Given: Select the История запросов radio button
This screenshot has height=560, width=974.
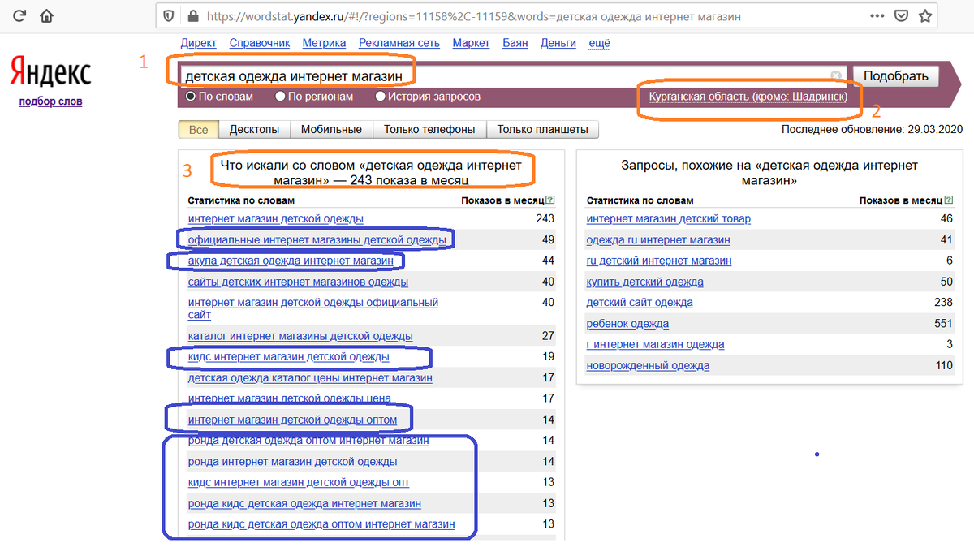Looking at the screenshot, I should point(381,97).
